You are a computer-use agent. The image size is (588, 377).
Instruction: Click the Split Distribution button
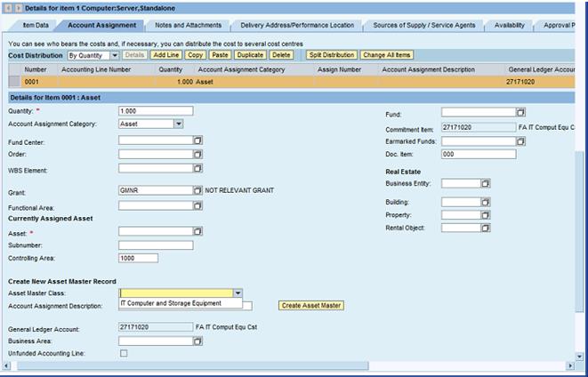pyautogui.click(x=332, y=55)
